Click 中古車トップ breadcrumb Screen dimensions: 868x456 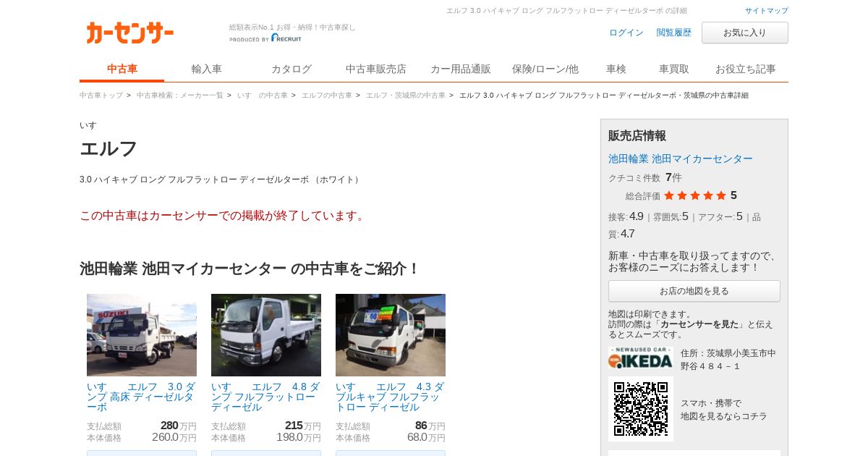(101, 96)
